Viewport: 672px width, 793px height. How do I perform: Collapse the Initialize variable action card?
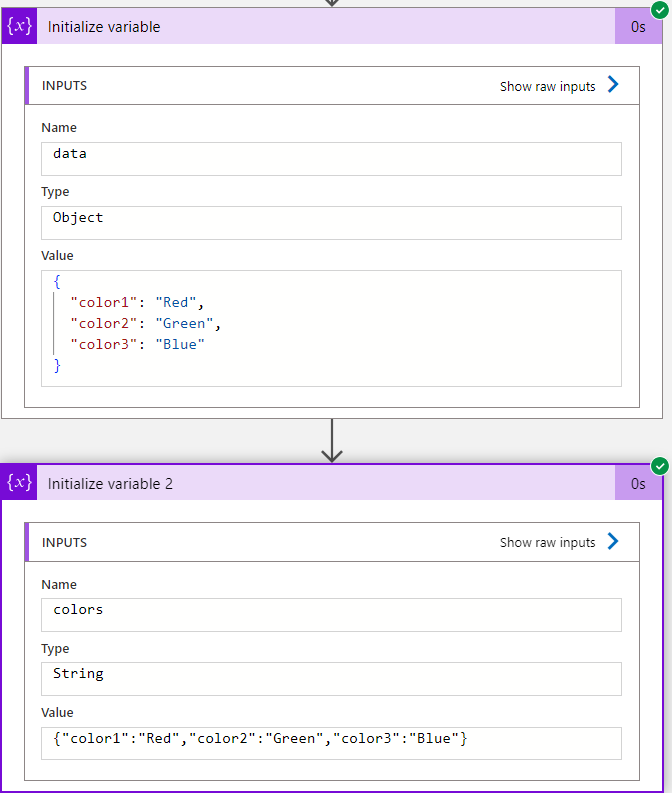tap(300, 27)
